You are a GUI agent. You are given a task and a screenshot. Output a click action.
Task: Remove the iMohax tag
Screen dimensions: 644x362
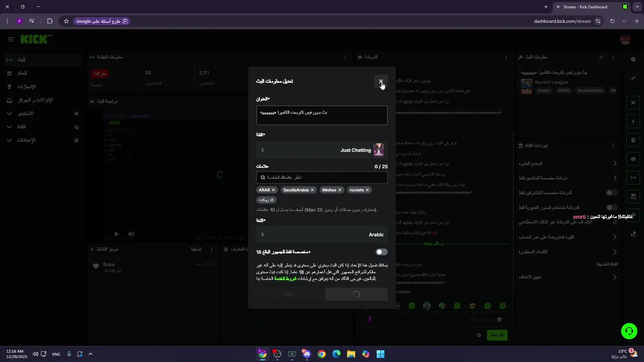tap(340, 190)
